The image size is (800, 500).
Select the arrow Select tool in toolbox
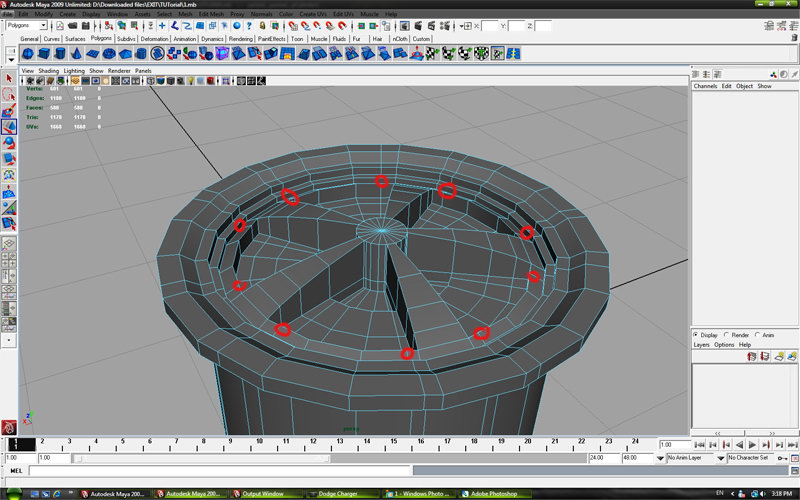coord(8,78)
